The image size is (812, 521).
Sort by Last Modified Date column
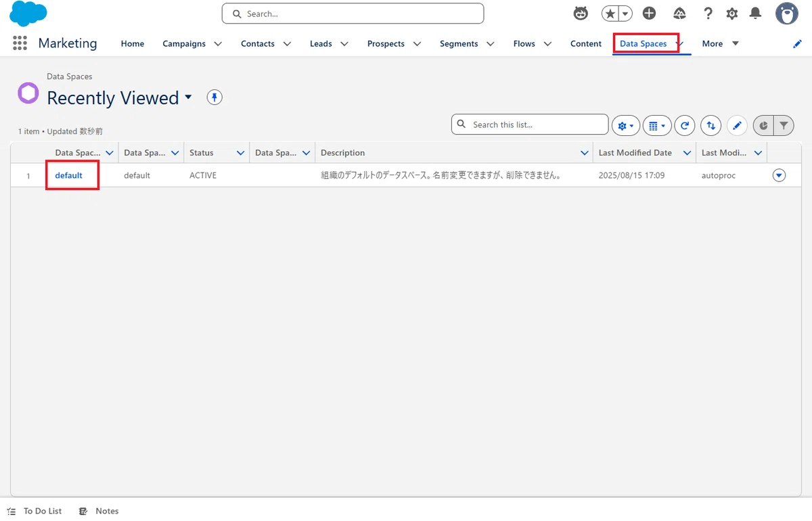click(635, 153)
